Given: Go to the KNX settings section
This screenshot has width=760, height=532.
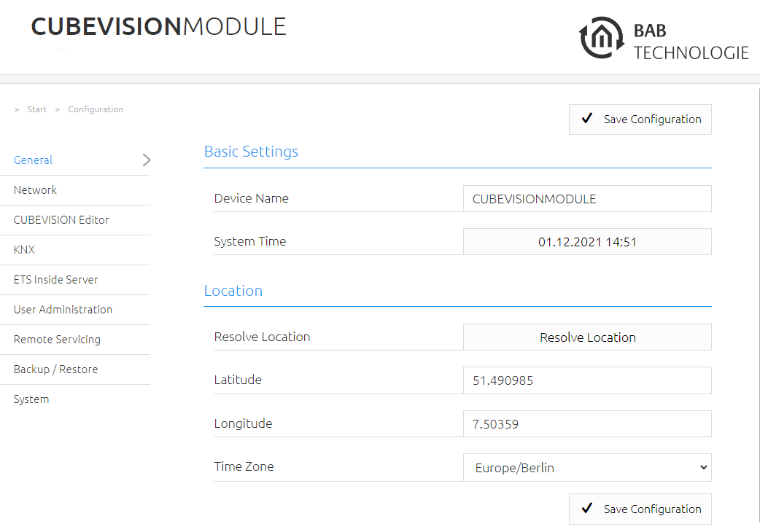Looking at the screenshot, I should pyautogui.click(x=24, y=250).
